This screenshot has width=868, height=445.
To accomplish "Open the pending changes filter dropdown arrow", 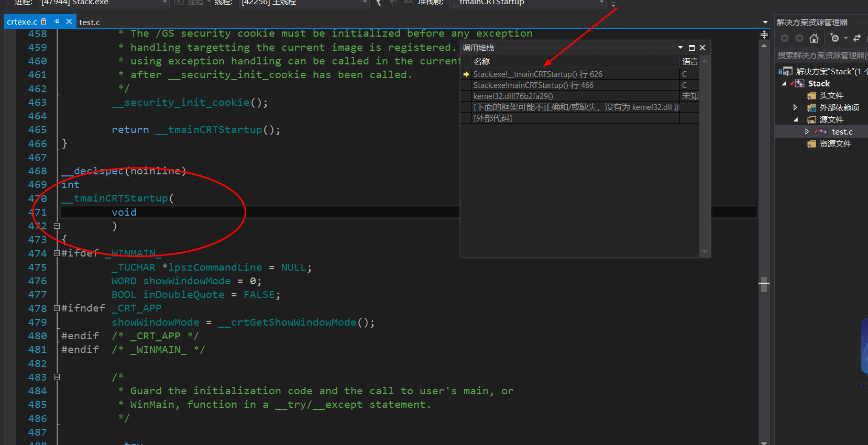I will pos(845,38).
